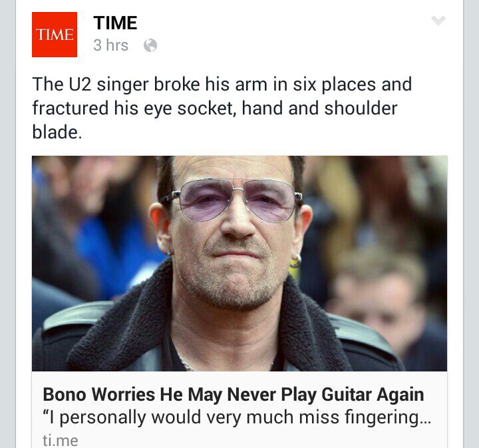Open the post's '3 hrs' timestamp
This screenshot has width=479, height=448.
pyautogui.click(x=110, y=45)
